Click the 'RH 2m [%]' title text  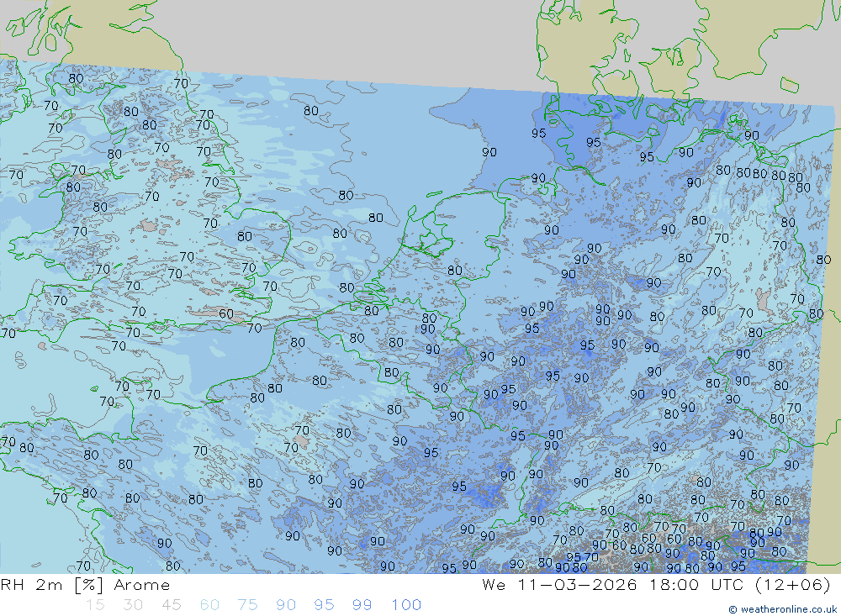tap(51, 585)
